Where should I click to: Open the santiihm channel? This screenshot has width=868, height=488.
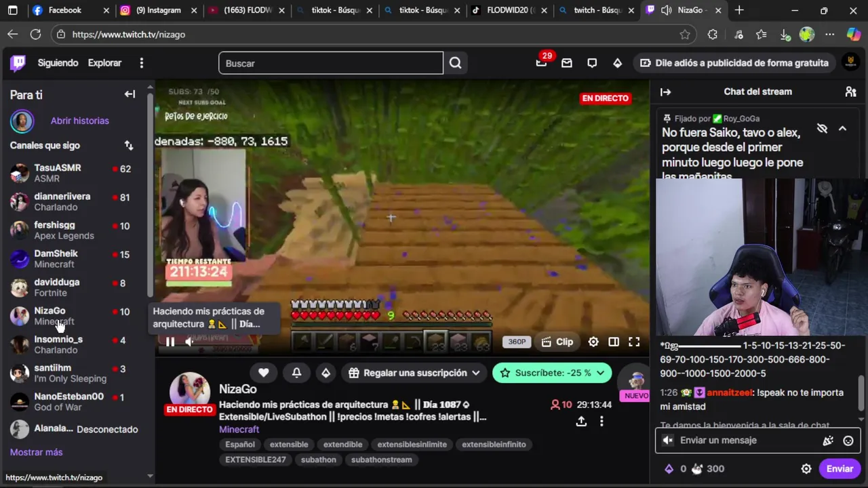pos(73,373)
